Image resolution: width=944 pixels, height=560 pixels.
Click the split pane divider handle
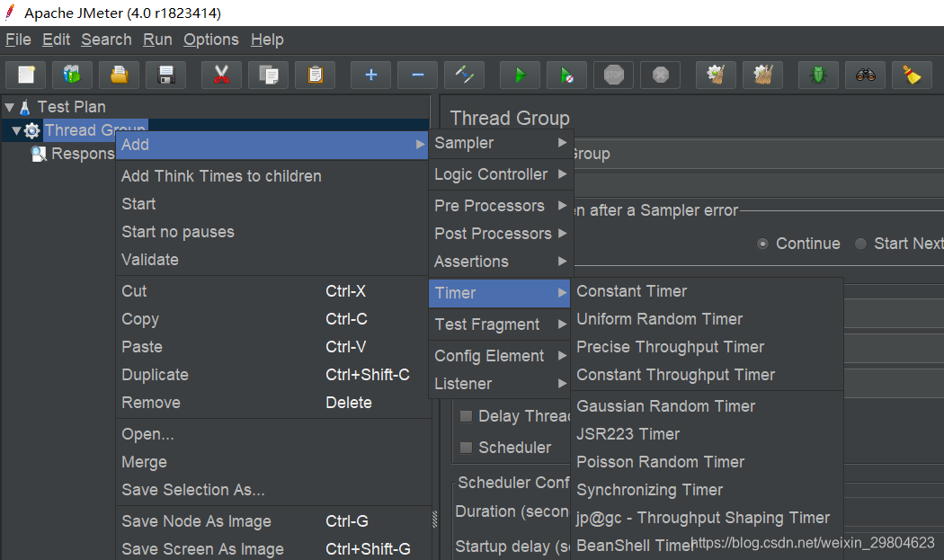pos(434,519)
